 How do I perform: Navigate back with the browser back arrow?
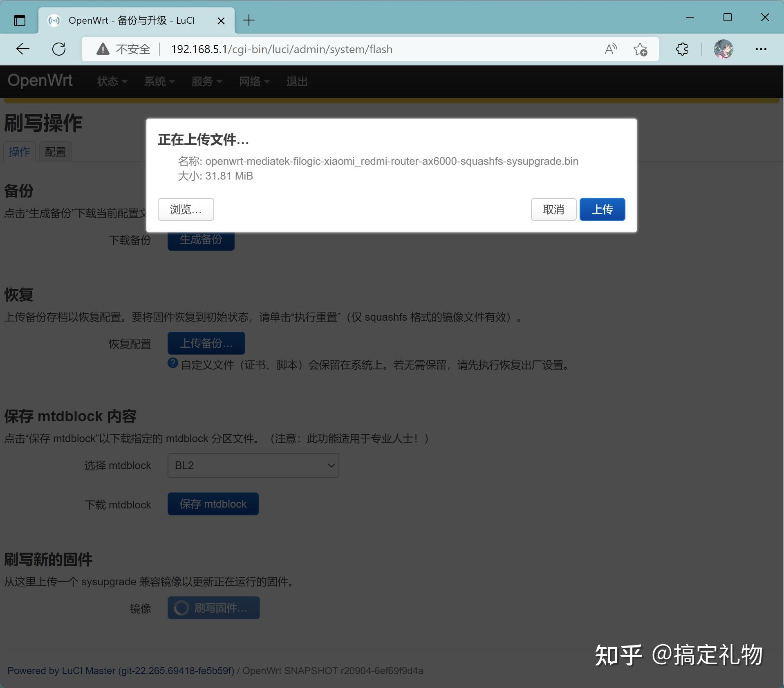pos(23,49)
